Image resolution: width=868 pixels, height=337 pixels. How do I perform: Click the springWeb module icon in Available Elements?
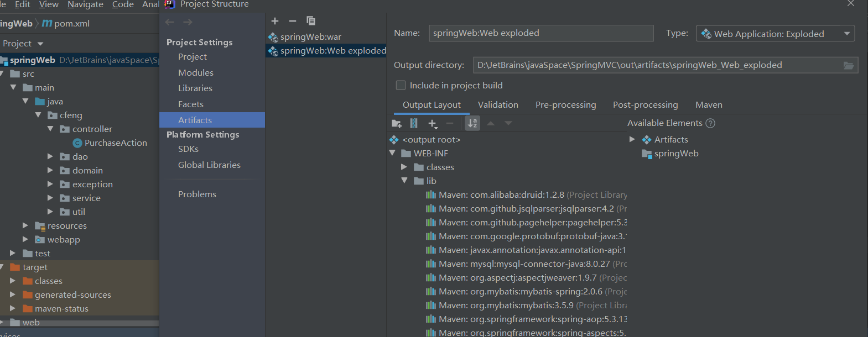[647, 154]
